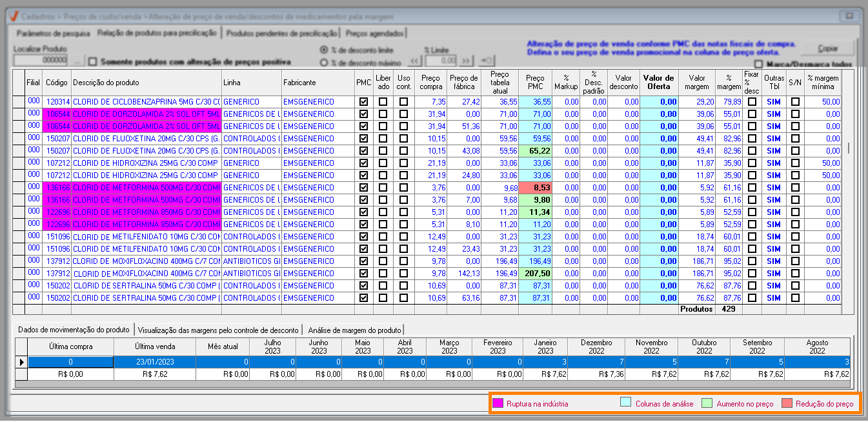Screen dimensions: 868x422
Task: Switch to 'Análise de margem do produto' tab
Action: [x=354, y=330]
